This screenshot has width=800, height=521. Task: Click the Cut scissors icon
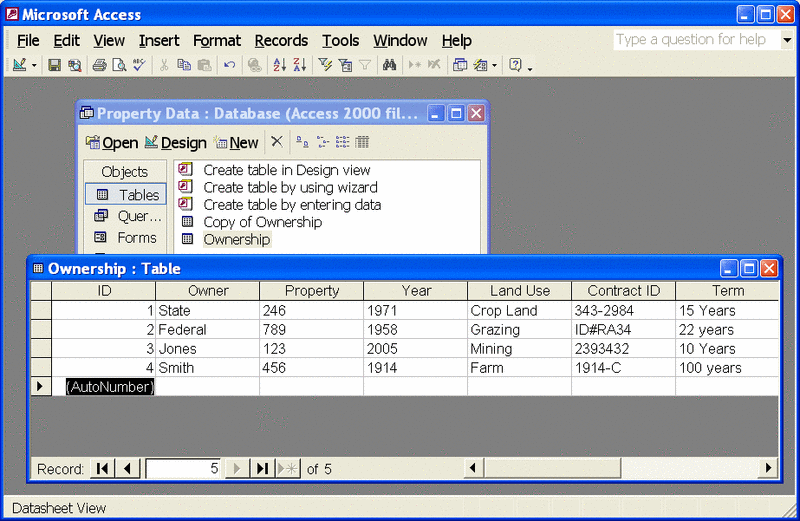coord(164,65)
